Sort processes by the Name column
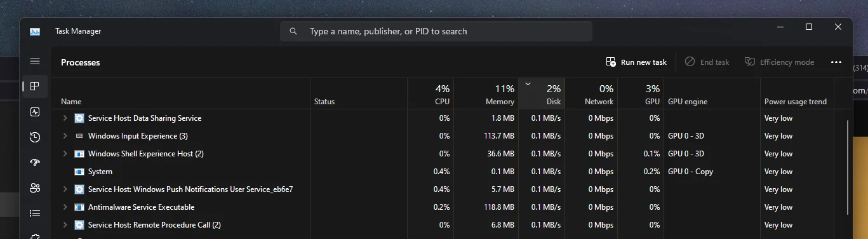The width and height of the screenshot is (868, 239). 180,93
